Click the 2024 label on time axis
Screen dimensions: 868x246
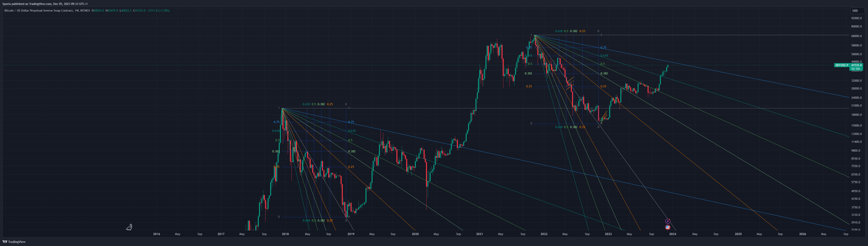tap(673, 234)
